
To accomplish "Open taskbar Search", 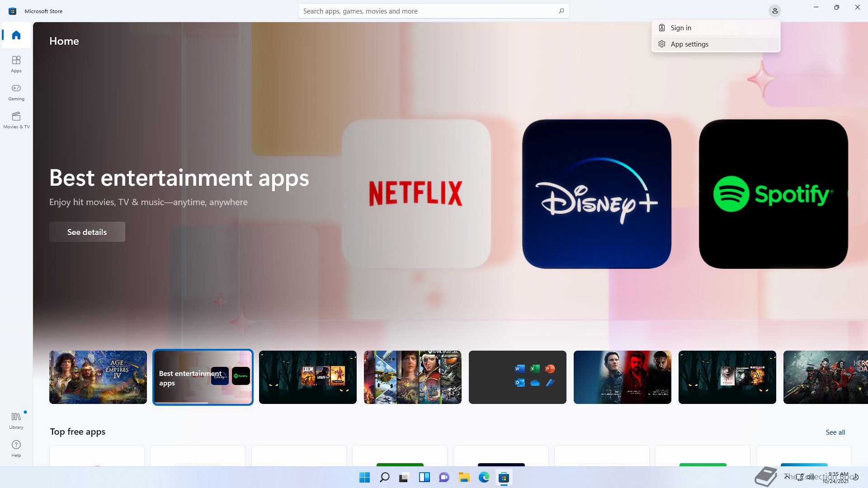I will [x=384, y=477].
